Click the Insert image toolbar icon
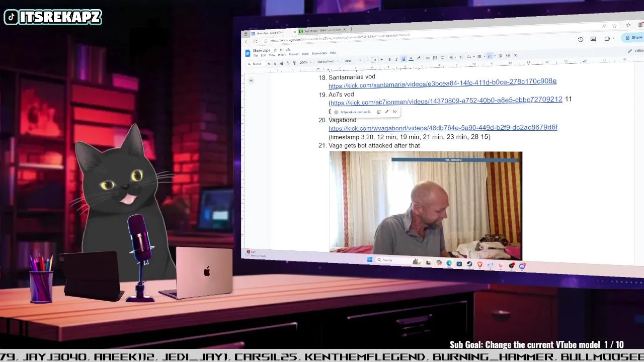This screenshot has height=362, width=644. pyautogui.click(x=442, y=58)
